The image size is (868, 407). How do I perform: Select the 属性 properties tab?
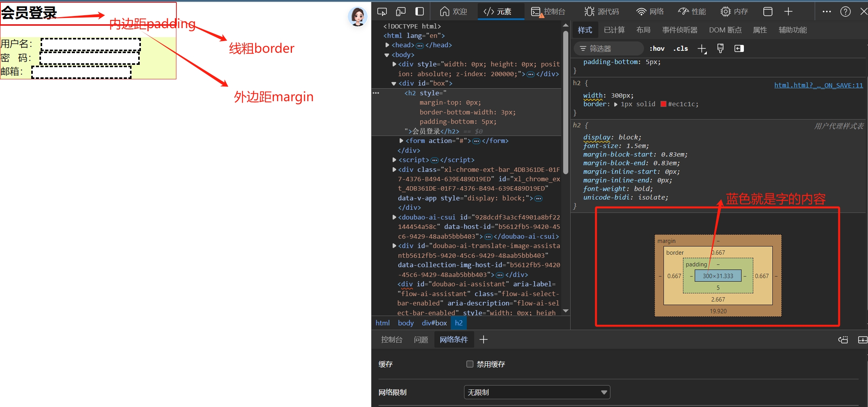coord(760,30)
